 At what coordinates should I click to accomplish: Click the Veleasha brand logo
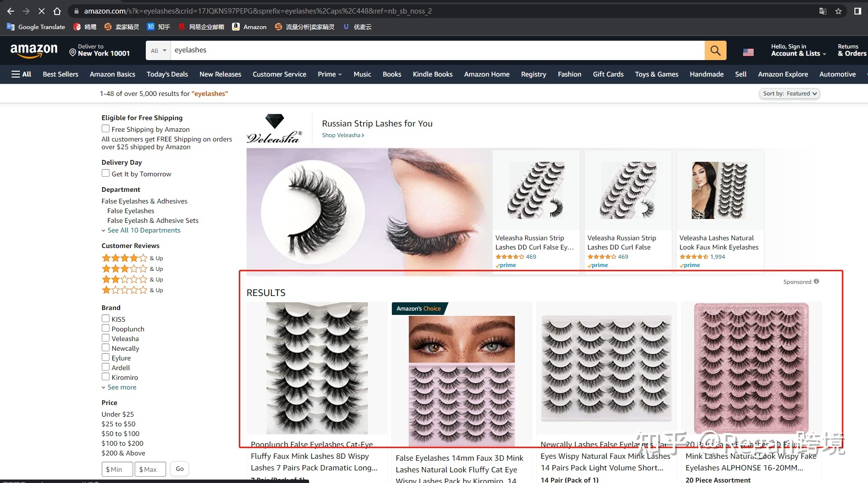274,129
